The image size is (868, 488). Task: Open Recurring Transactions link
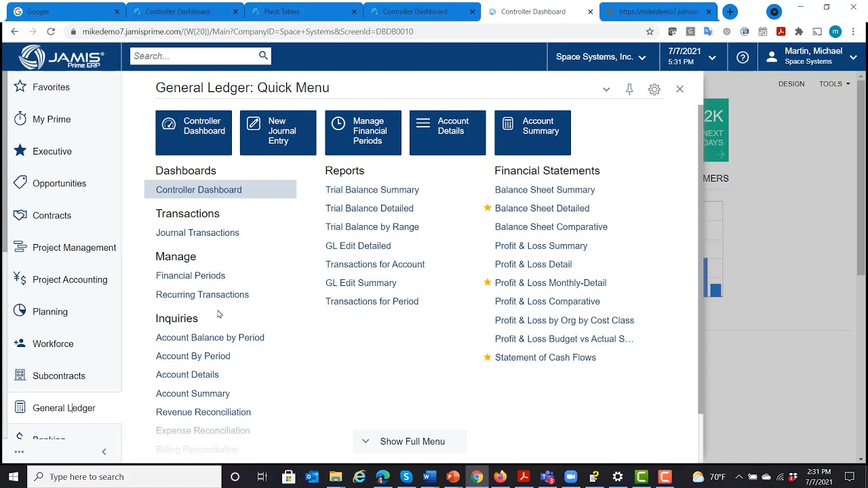(202, 294)
